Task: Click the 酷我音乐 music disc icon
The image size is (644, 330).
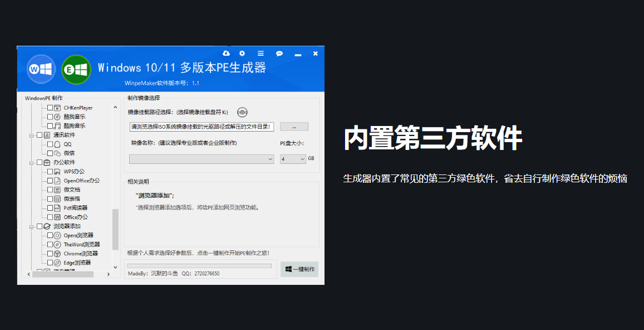Action: (x=57, y=117)
